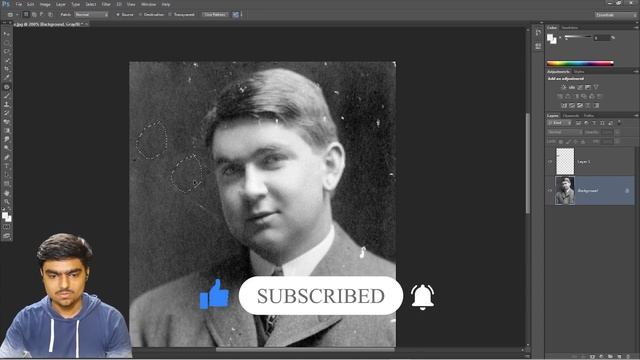This screenshot has height=360, width=640.
Task: Open the pattern picker dropdown
Action: (237, 15)
